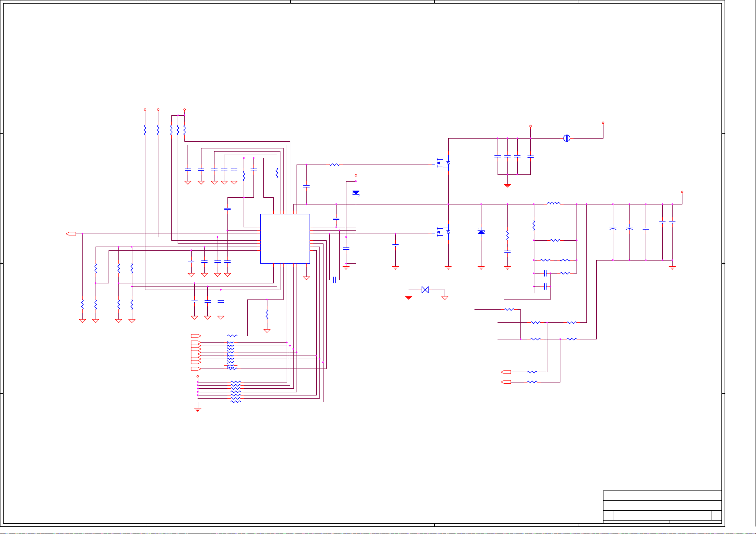Screen dimensions: 756x534
Task: Select the single resistor bridging inductor feedback network
Action: pos(555,240)
